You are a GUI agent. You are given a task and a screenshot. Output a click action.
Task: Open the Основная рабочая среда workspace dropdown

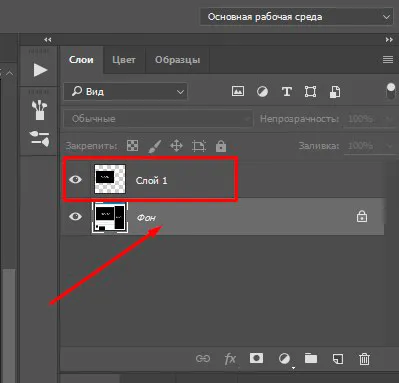pos(296,17)
